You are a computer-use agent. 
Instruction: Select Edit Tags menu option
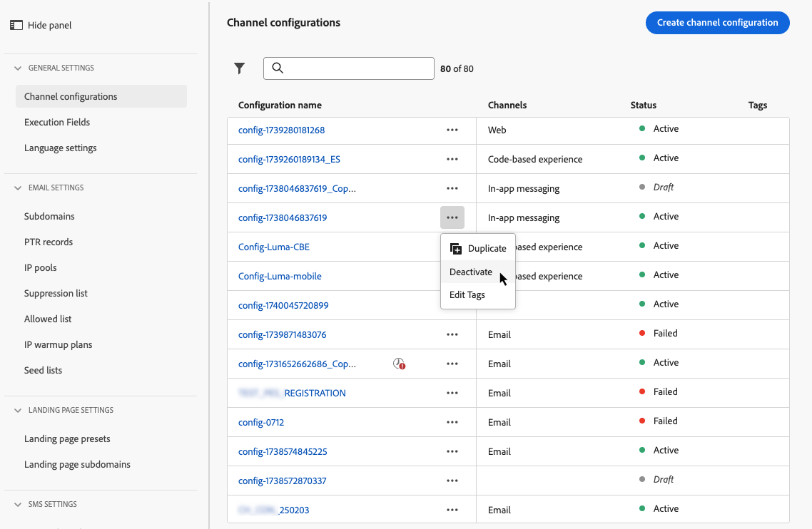[x=467, y=295]
